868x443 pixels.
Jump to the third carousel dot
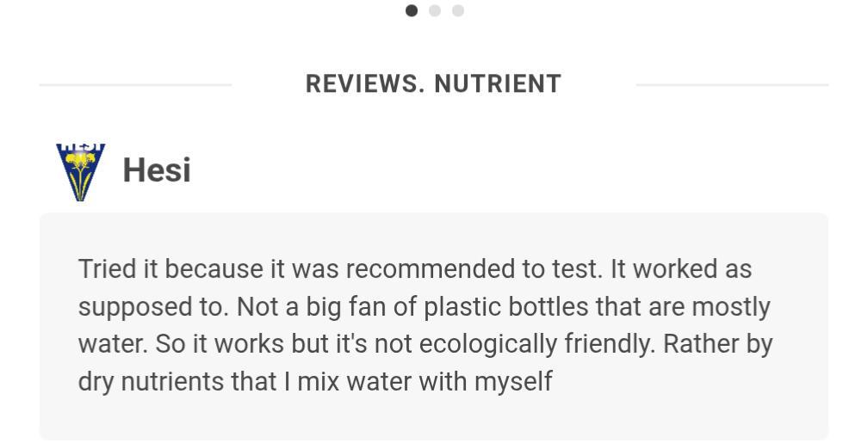458,10
